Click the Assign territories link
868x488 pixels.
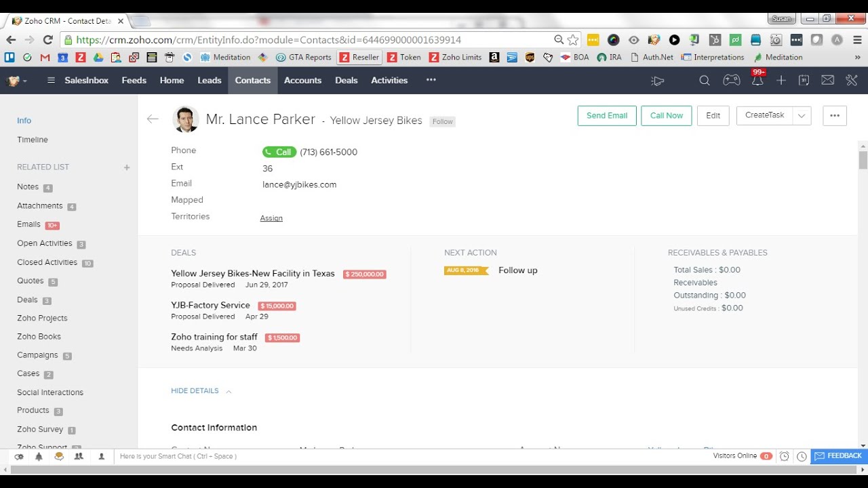[271, 218]
